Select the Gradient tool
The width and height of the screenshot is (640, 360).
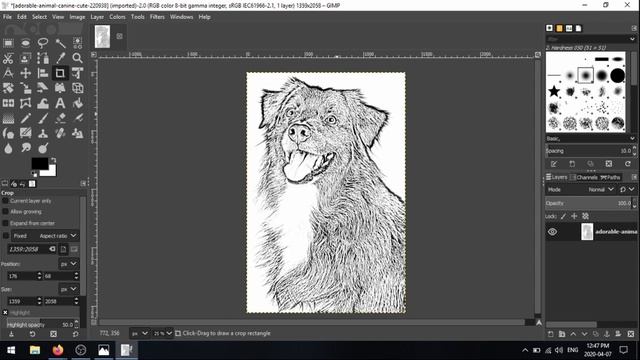point(8,118)
